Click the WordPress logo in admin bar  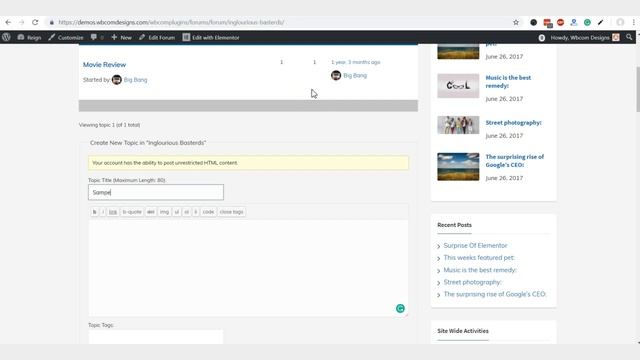[x=6, y=37]
